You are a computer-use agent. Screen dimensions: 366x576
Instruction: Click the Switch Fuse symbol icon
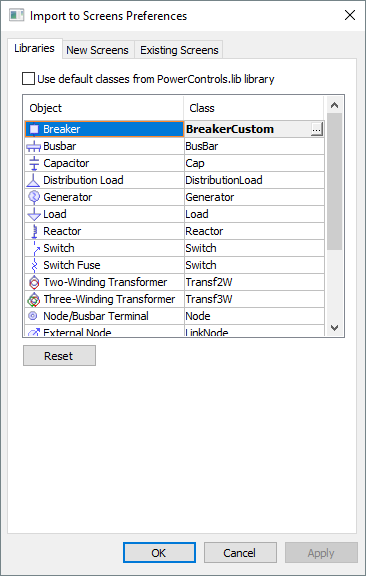[35, 265]
